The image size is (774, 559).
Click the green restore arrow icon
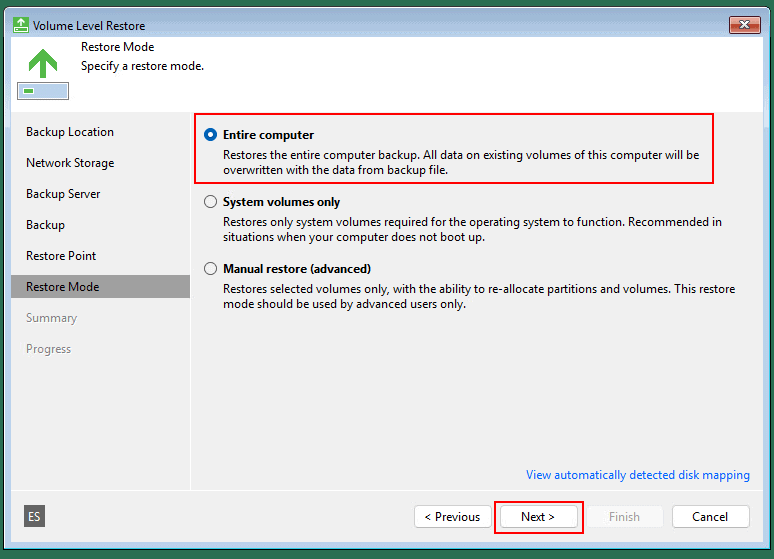[42, 64]
